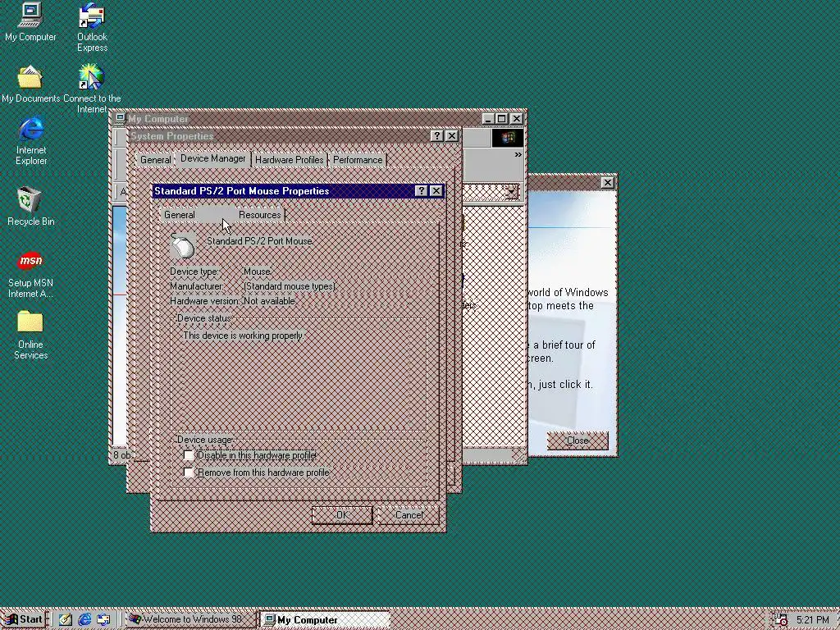Launch Setup MSN Internet Access icon
The image size is (840, 630).
30,274
